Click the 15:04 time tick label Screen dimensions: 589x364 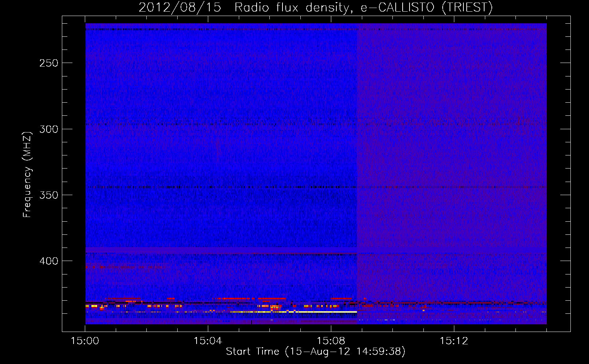click(208, 341)
